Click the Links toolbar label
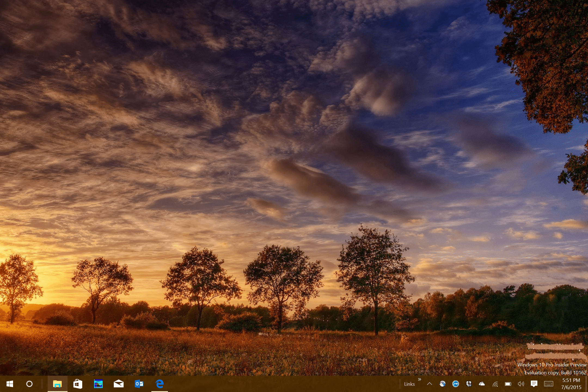This screenshot has height=392, width=588. click(x=409, y=384)
